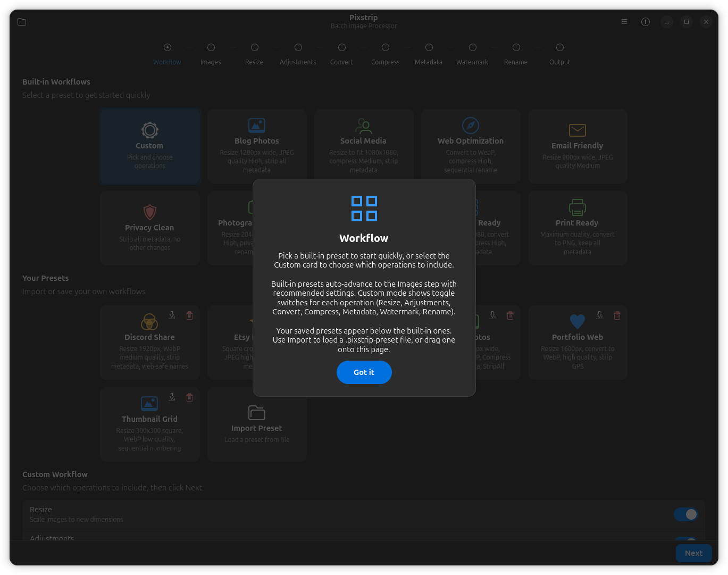Toggle the Adjustments operation switch
728x575 pixels.
click(x=685, y=539)
